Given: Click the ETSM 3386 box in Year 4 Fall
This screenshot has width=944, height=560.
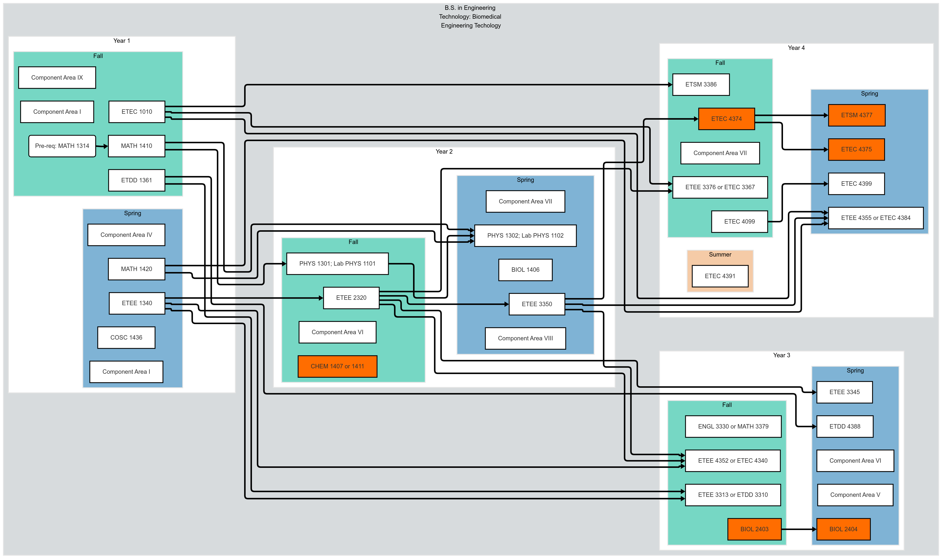Looking at the screenshot, I should (x=701, y=85).
